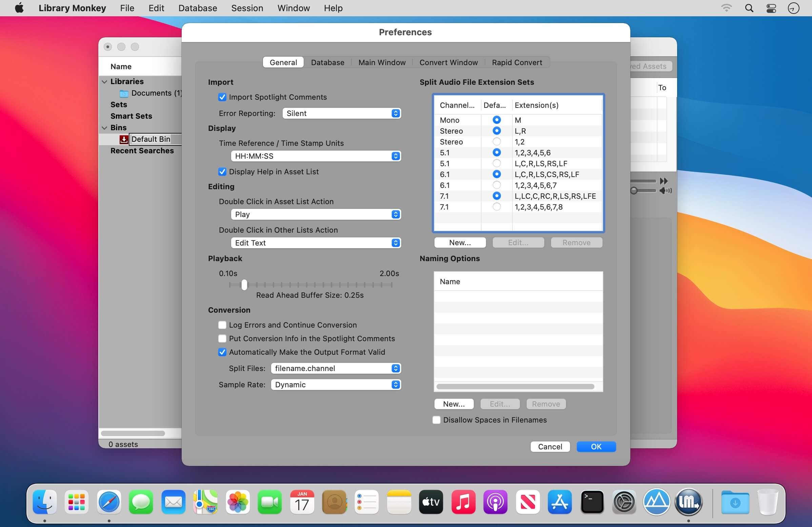Switch to the Rapid Convert tab
Image resolution: width=812 pixels, height=527 pixels.
click(x=516, y=62)
